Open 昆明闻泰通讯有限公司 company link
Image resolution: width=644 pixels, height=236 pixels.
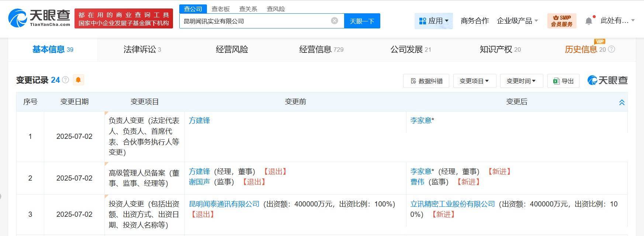(224, 204)
